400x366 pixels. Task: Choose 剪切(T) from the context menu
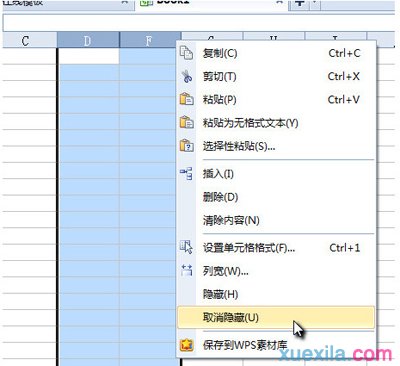click(x=276, y=76)
